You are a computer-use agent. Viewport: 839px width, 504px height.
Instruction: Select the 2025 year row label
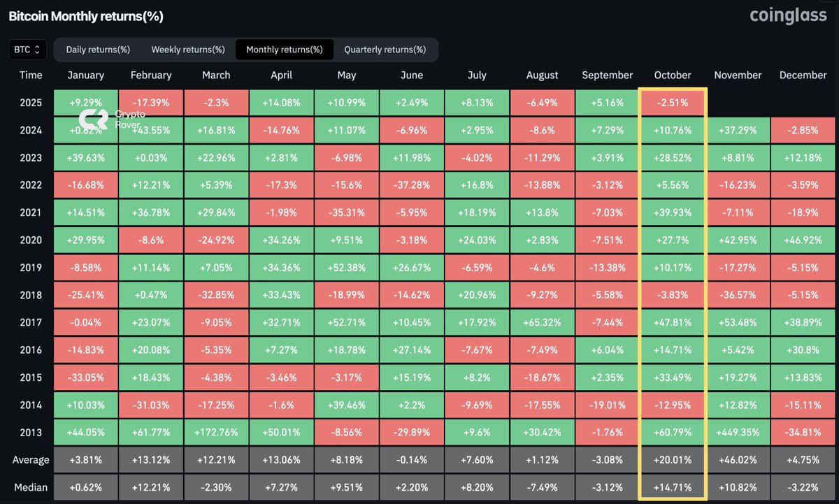(31, 102)
